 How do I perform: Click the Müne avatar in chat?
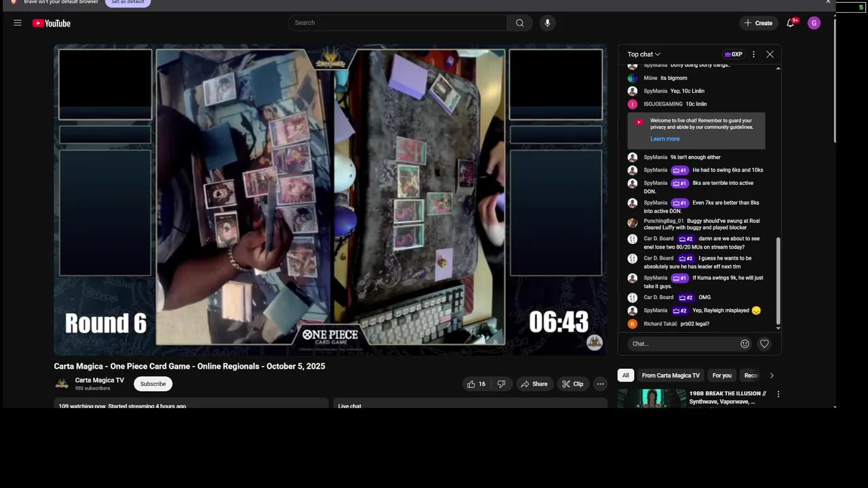coord(632,78)
